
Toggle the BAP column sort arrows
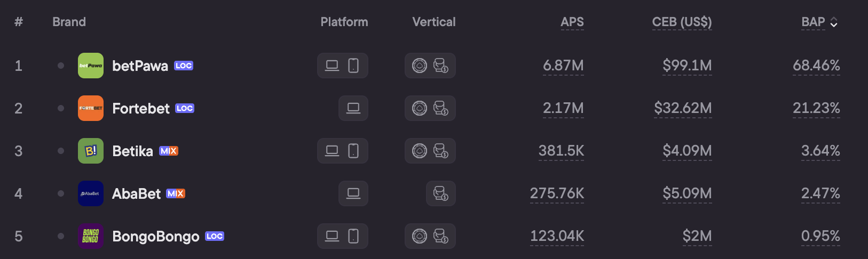coord(834,22)
